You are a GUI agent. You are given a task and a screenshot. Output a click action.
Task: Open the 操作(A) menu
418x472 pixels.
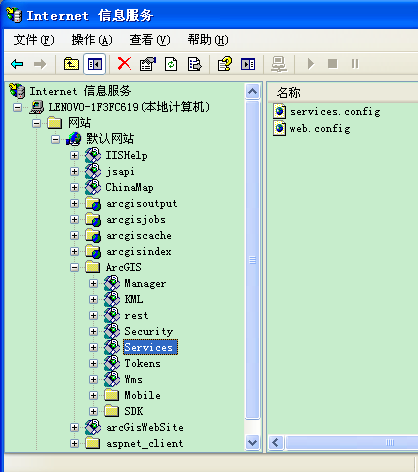92,40
